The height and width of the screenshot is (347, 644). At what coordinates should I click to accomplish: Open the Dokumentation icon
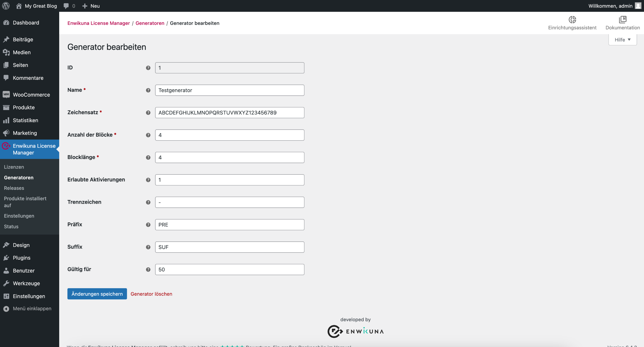click(x=622, y=20)
